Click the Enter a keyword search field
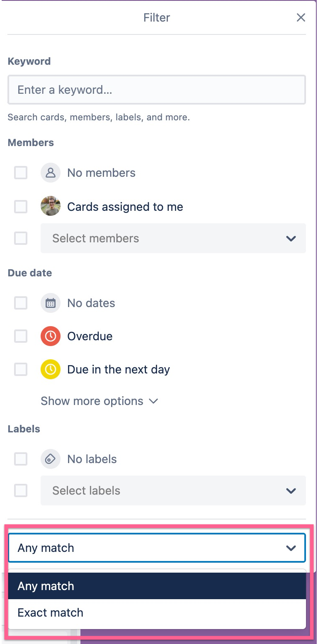 pyautogui.click(x=157, y=90)
